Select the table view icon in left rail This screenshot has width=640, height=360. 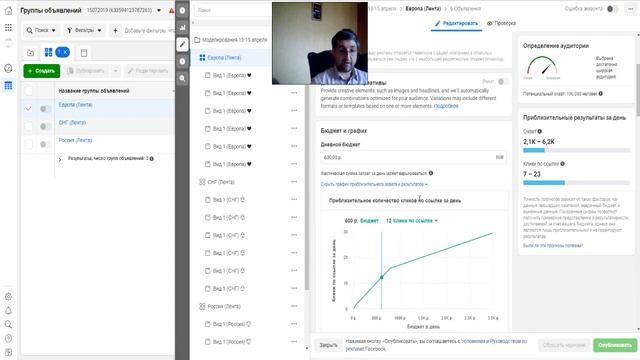coord(8,85)
